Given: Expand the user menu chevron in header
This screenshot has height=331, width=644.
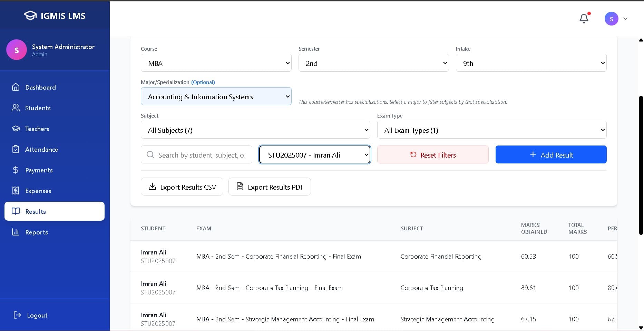Looking at the screenshot, I should [625, 19].
